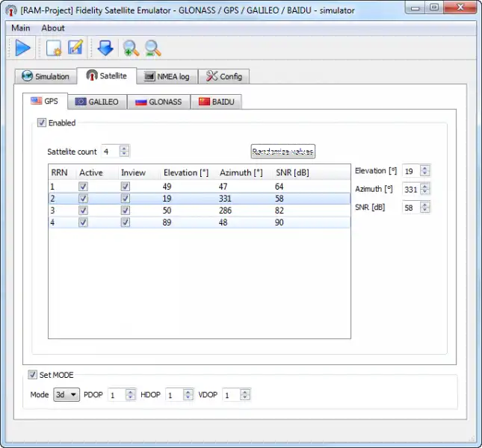Adjust the PDOP spinner arrows

tap(130, 394)
